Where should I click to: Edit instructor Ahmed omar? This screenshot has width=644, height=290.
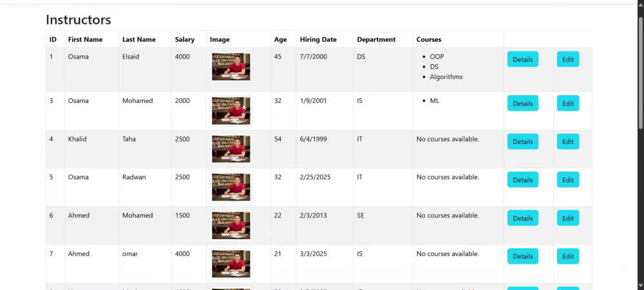(x=567, y=257)
